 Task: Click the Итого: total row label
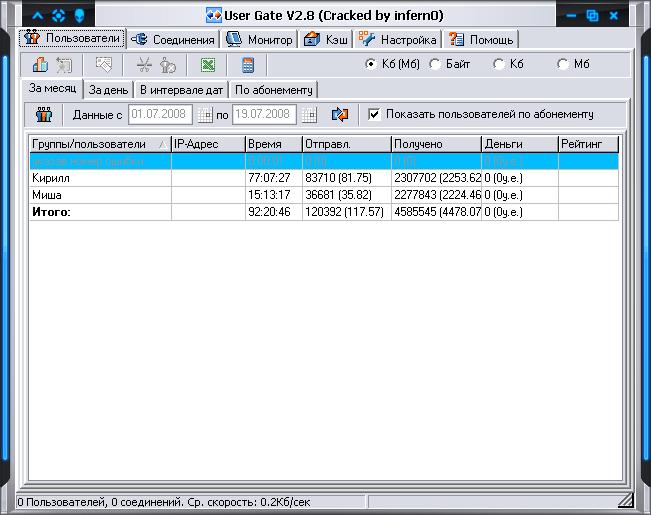51,212
